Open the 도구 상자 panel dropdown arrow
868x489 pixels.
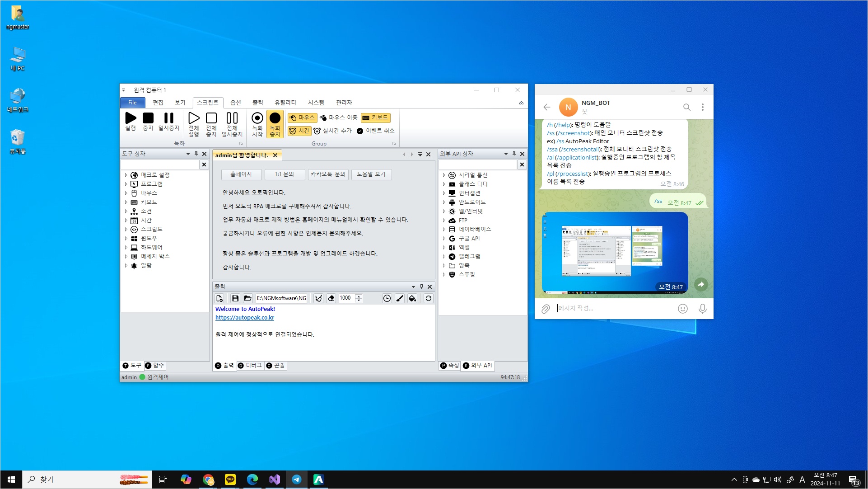pos(188,154)
